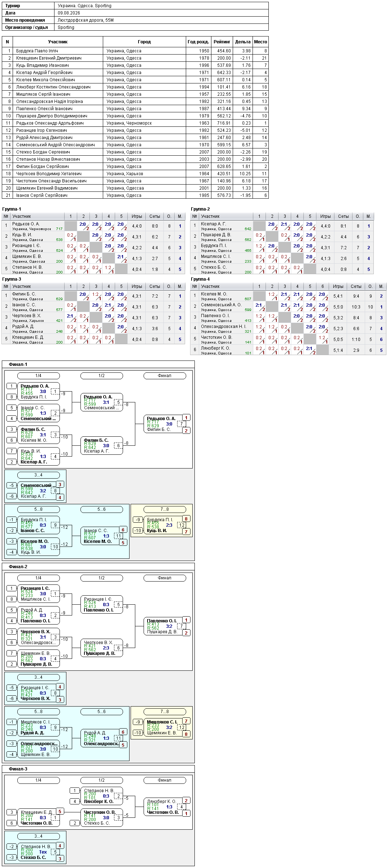390x868 pixels.
Task: Click Филин Богдан Сергійович participant row
Action: (135, 167)
